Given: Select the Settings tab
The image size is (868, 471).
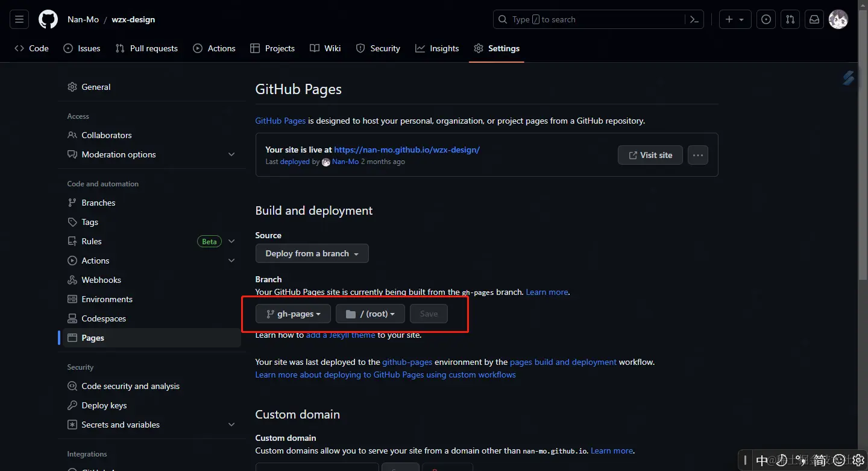Looking at the screenshot, I should click(497, 48).
